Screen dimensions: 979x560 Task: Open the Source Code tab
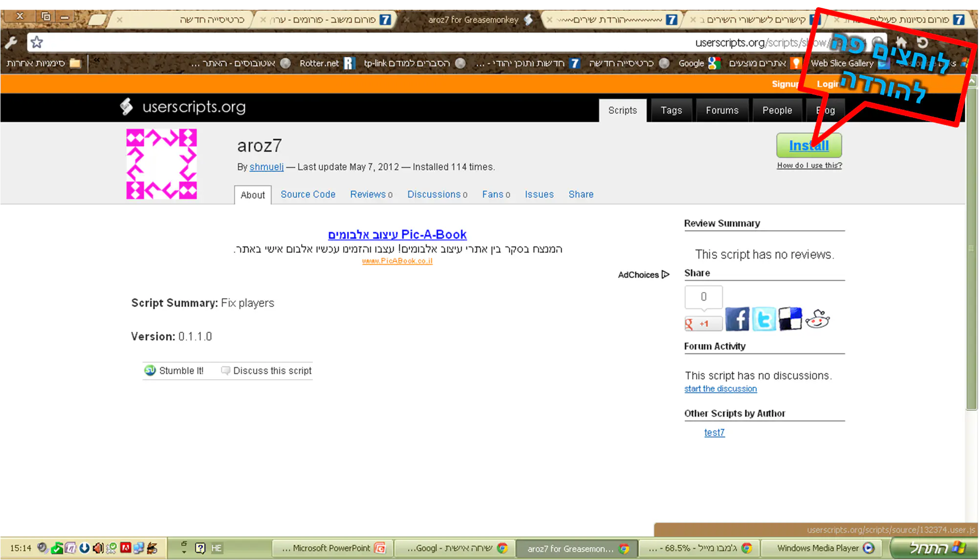coord(308,194)
